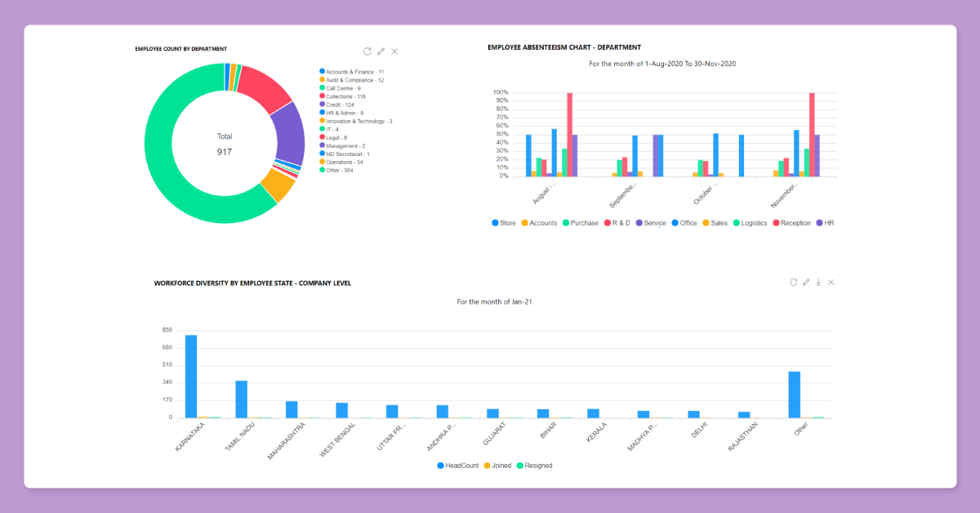
Task: Click the Karnataka HeadCount bar
Action: [191, 377]
